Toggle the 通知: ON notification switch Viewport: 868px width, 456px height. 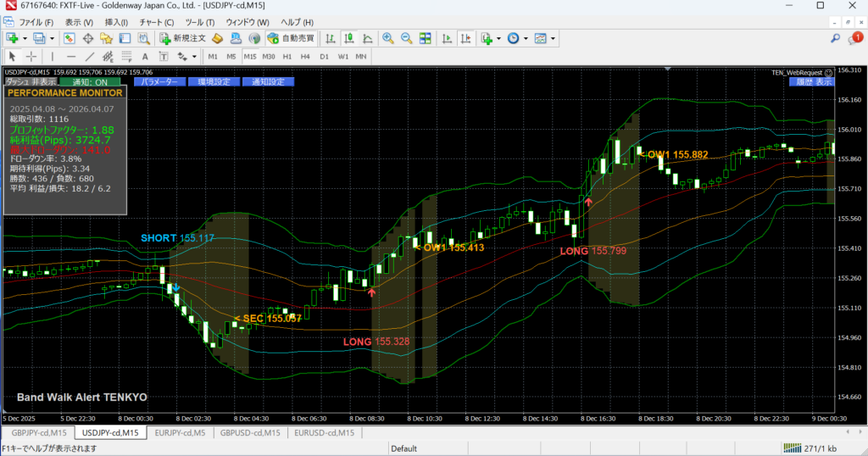click(x=90, y=82)
